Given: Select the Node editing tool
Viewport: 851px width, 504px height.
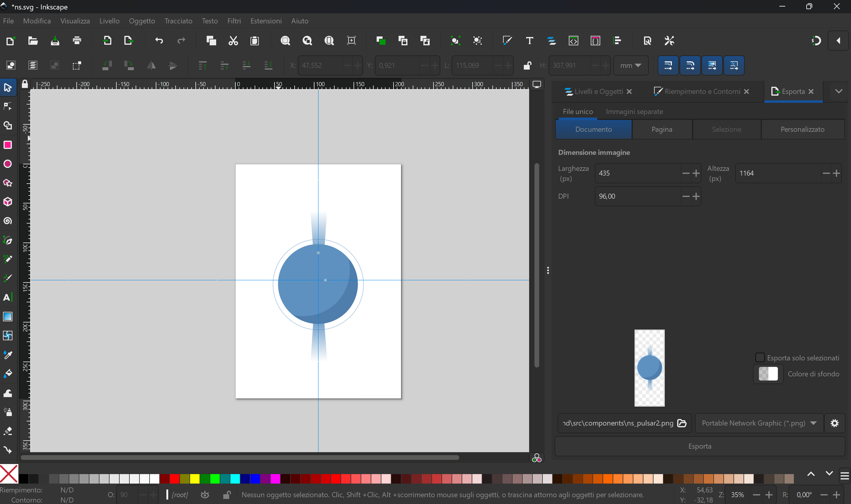Looking at the screenshot, I should [x=7, y=107].
